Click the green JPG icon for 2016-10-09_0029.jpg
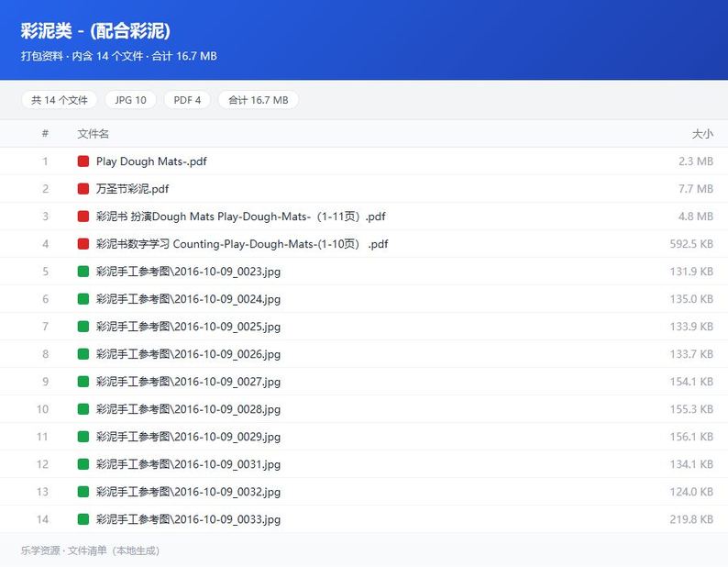This screenshot has height=567, width=728. 83,437
